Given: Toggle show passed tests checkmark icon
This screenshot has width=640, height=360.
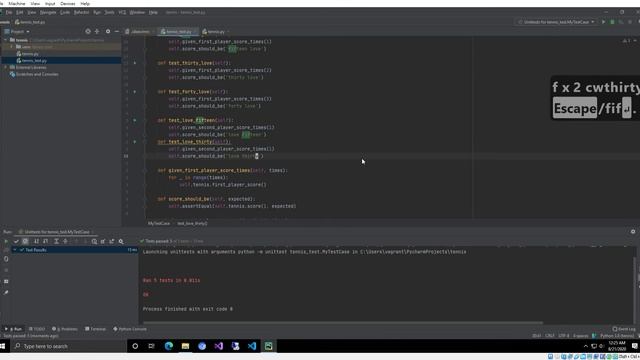Looking at the screenshot, I should tap(16, 241).
